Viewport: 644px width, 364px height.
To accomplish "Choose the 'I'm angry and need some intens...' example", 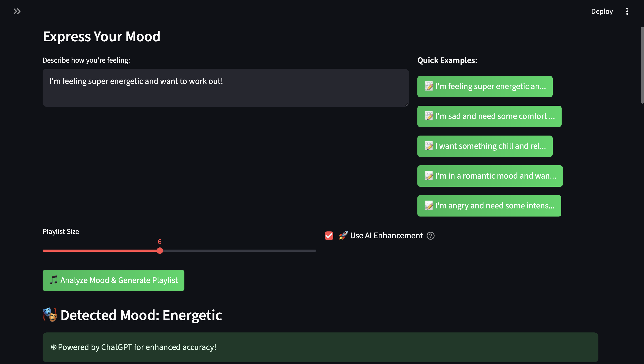I will point(489,206).
